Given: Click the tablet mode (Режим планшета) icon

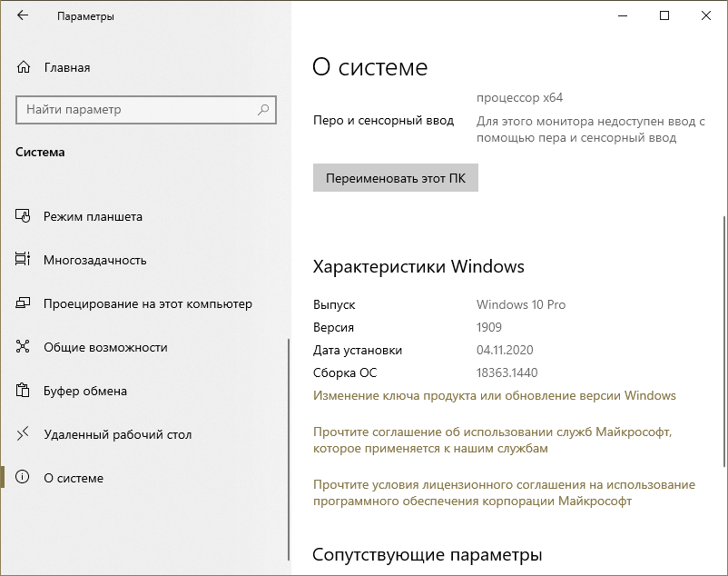Looking at the screenshot, I should click(x=24, y=217).
